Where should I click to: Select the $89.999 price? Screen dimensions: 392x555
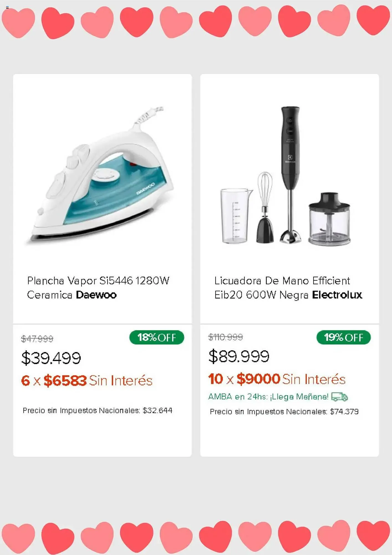[x=239, y=357]
